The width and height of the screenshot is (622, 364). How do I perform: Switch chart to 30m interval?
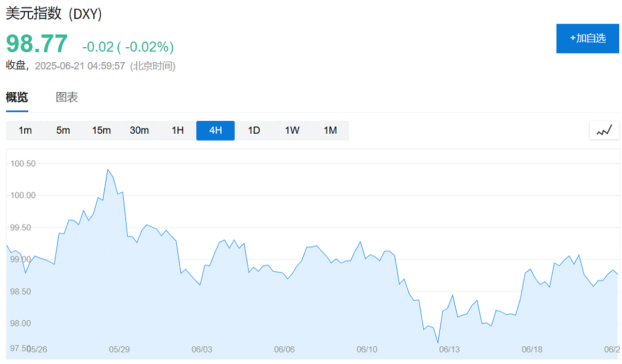pyautogui.click(x=139, y=131)
